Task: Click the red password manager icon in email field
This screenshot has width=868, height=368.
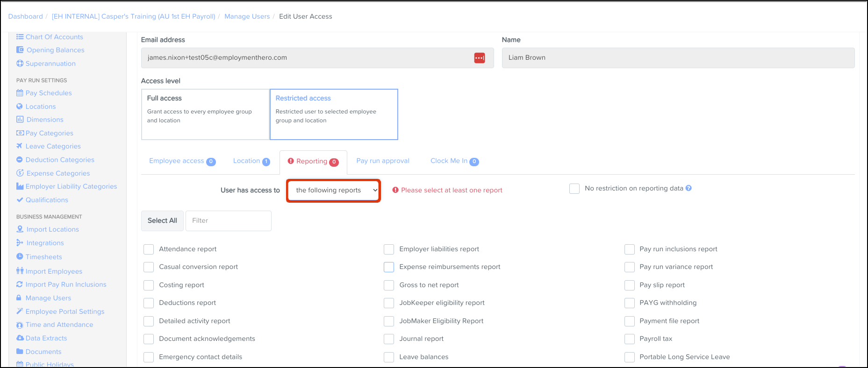Action: [479, 58]
